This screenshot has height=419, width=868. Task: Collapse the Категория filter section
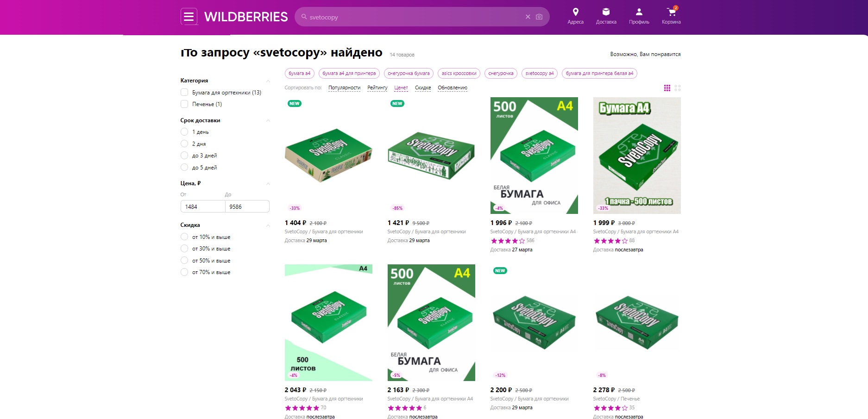[268, 81]
